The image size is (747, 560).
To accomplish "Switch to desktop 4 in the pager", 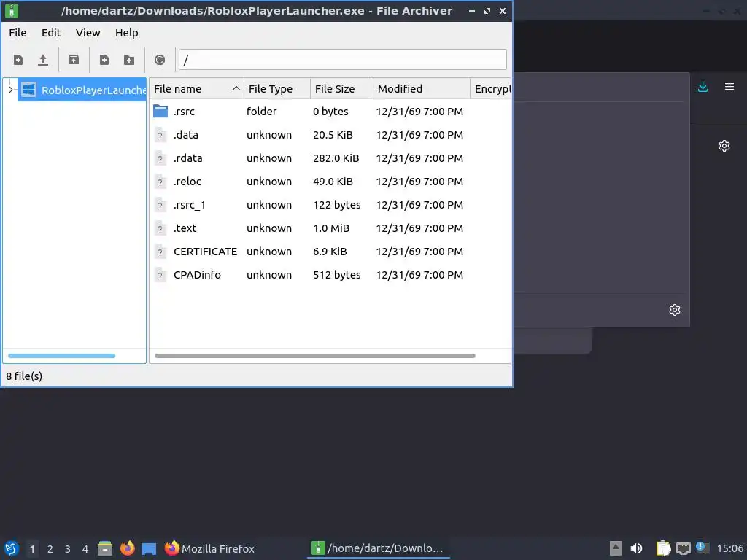I will (x=85, y=549).
